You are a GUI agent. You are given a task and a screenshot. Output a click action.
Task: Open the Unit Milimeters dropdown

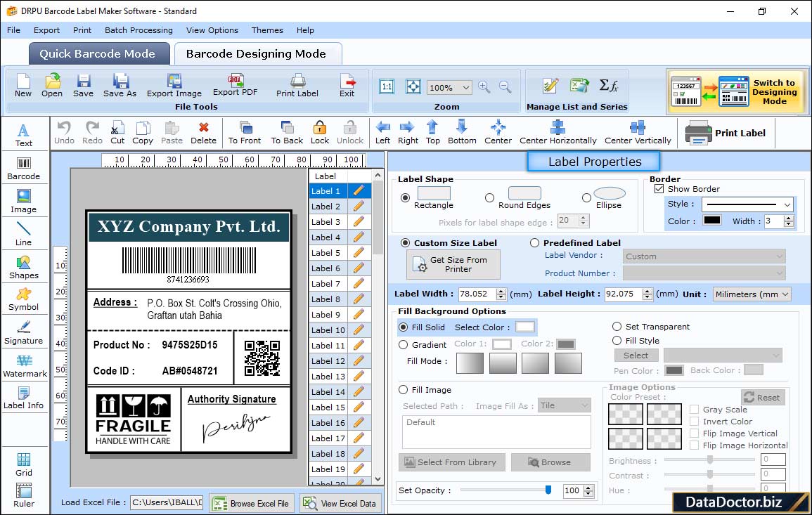752,294
